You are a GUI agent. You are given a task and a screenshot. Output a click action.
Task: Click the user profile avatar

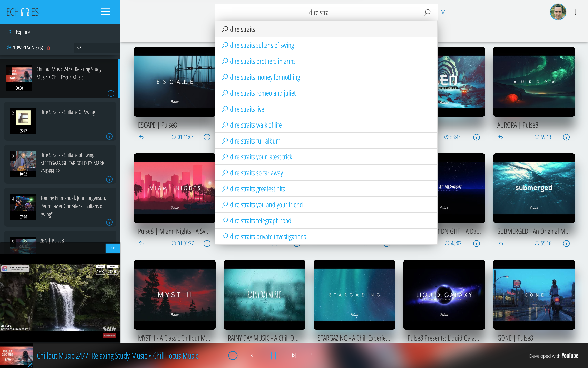(x=558, y=12)
